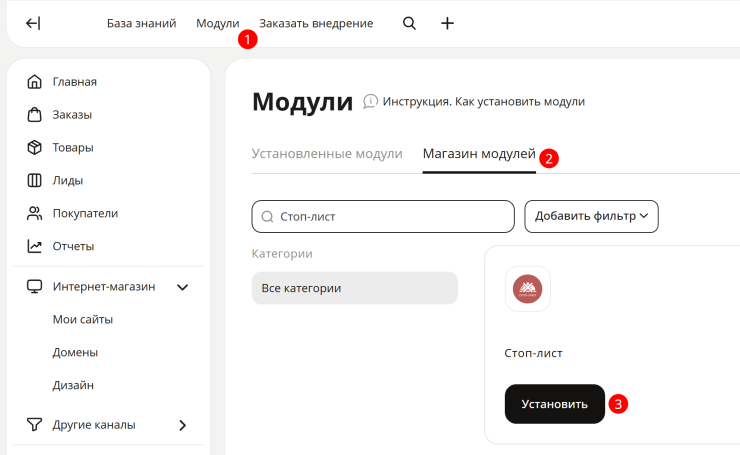Open the Добавить фильтр dropdown
Screen dimensions: 740x455
pos(591,216)
